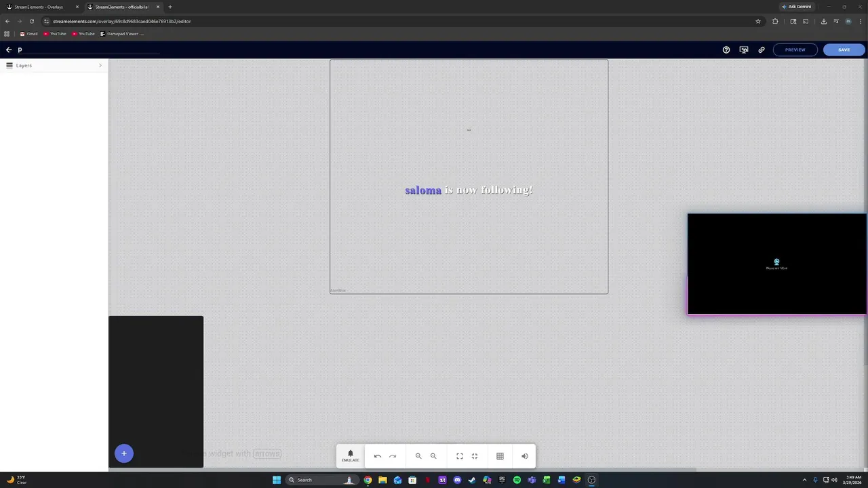Open Spotify from the taskbar
The image size is (868, 488).
pos(517,480)
